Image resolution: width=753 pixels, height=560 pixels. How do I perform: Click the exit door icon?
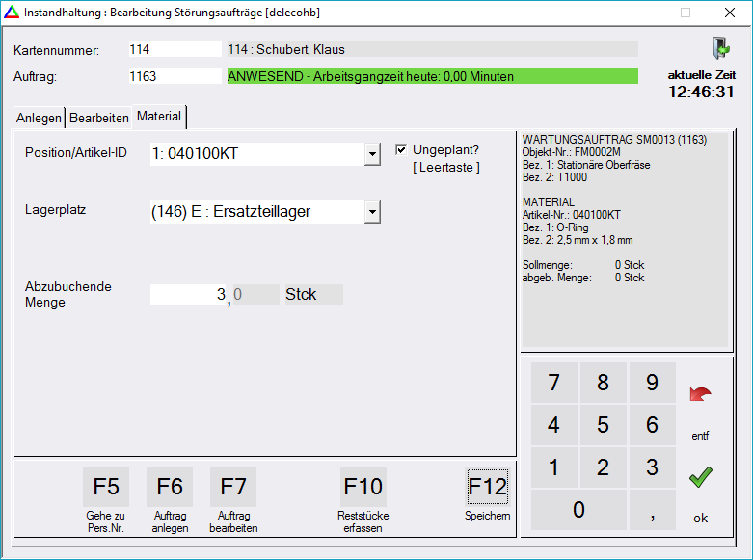click(719, 48)
